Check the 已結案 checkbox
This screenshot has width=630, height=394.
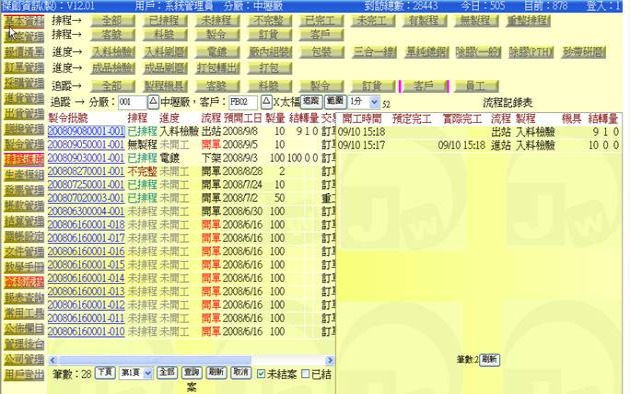point(305,374)
